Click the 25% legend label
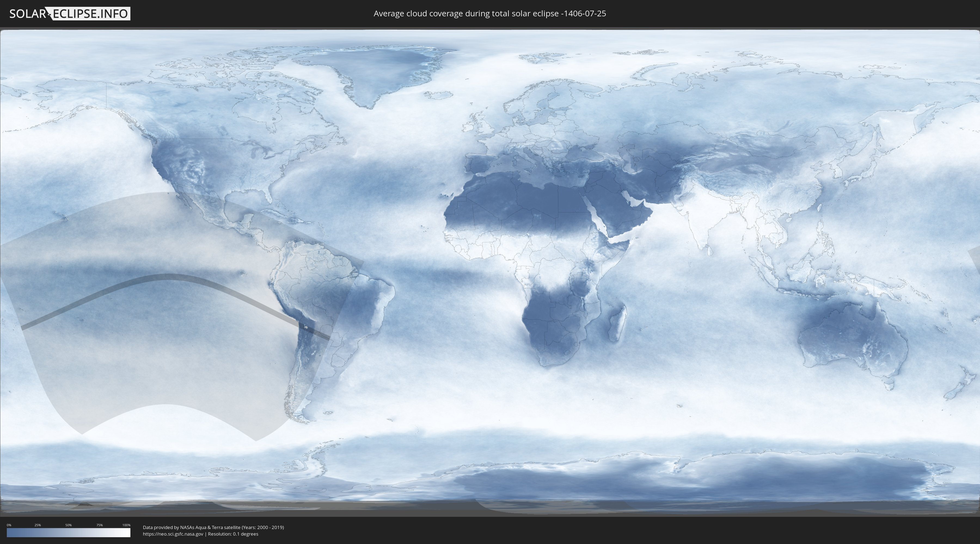 point(38,525)
